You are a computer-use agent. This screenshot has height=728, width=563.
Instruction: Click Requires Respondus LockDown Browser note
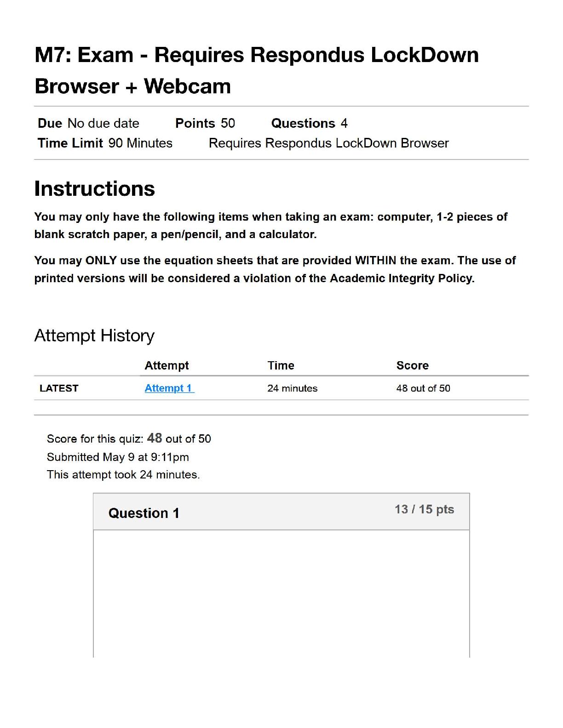329,143
